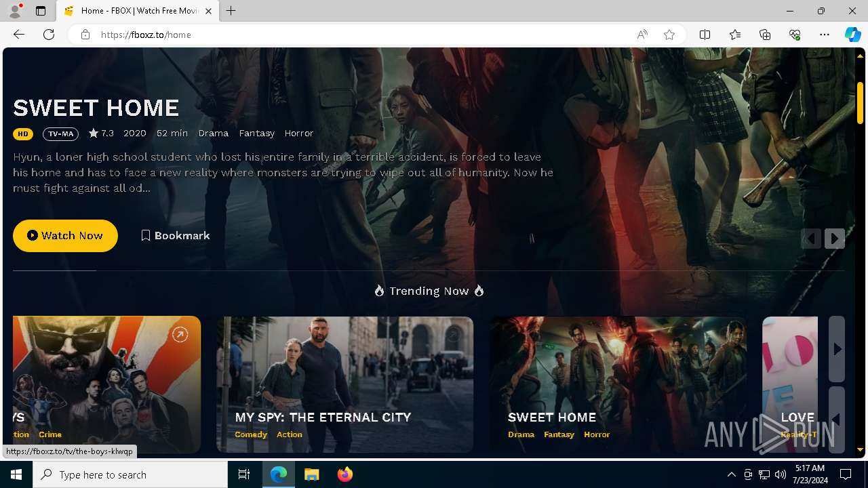Image resolution: width=868 pixels, height=488 pixels.
Task: Show previous featured slide arrow
Action: (811, 239)
